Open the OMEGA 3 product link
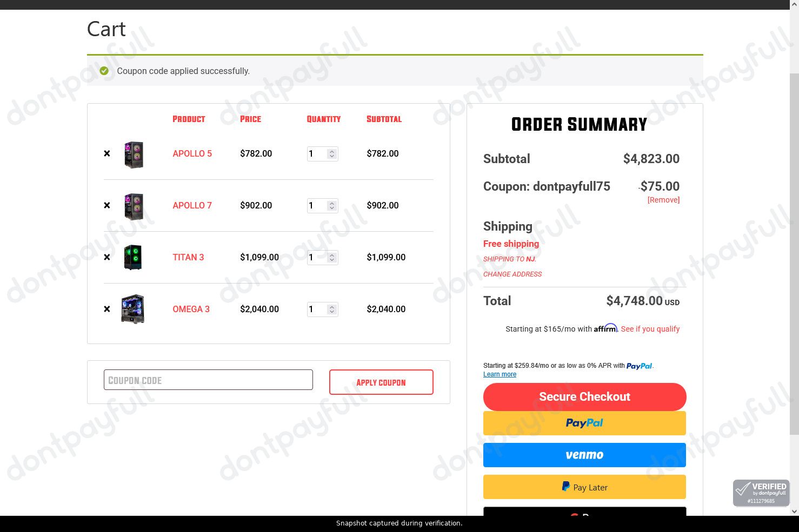 (x=191, y=309)
